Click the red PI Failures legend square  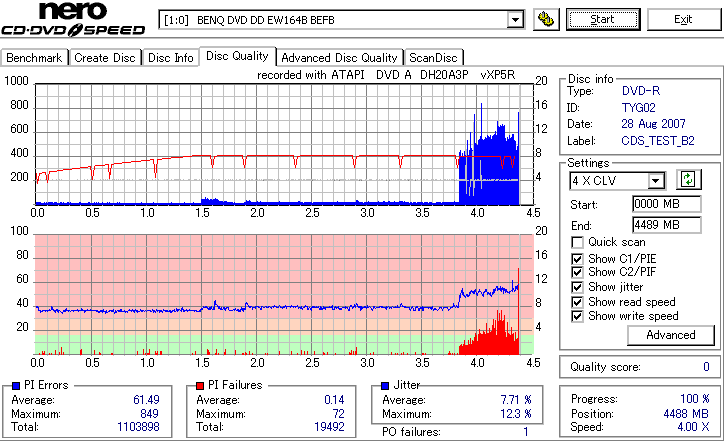pyautogui.click(x=200, y=386)
